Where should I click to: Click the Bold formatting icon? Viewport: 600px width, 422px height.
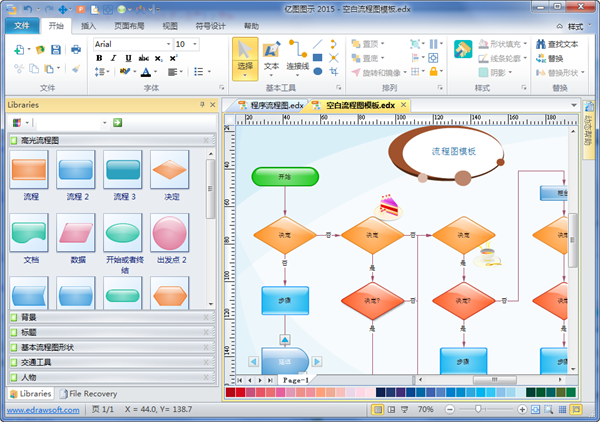coord(99,59)
